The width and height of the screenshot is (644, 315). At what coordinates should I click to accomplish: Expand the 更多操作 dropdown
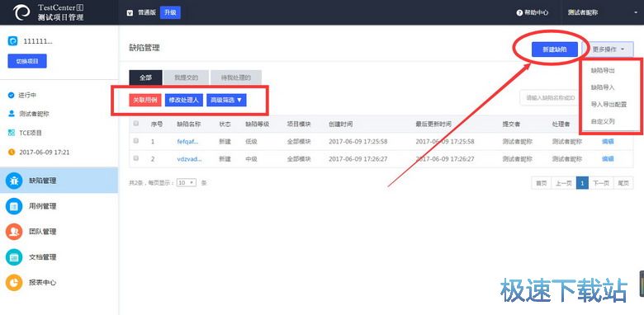tap(608, 49)
